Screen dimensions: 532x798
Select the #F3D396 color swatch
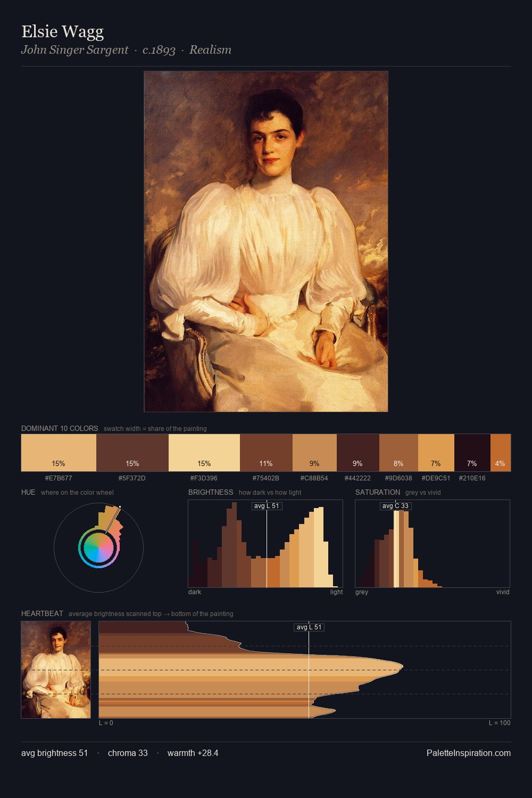[x=204, y=453]
